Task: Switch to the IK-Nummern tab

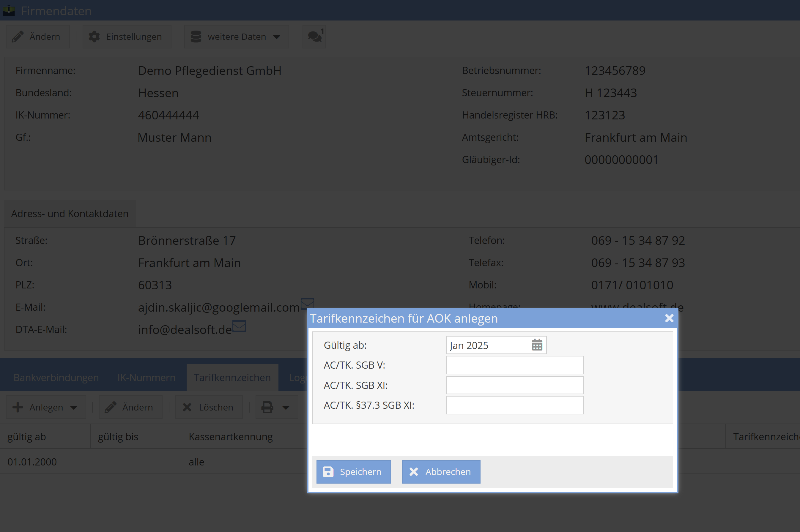Action: pyautogui.click(x=146, y=378)
